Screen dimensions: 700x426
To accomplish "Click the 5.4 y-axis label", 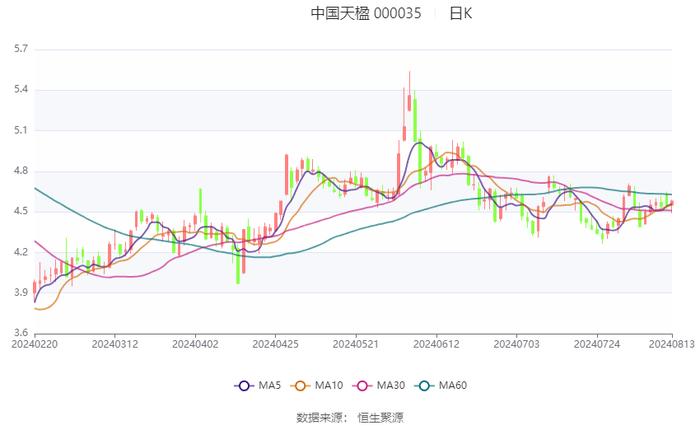I will click(21, 89).
